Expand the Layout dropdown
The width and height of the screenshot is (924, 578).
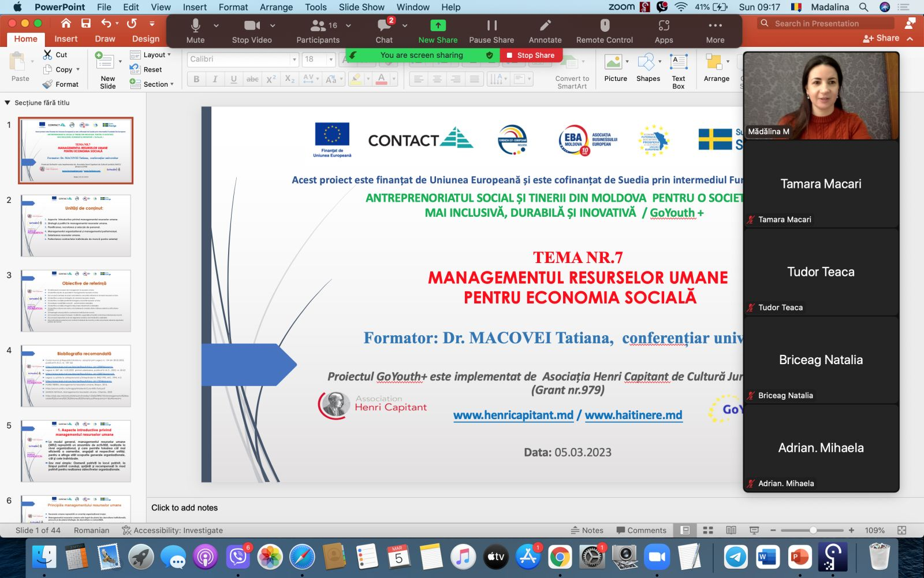click(x=151, y=55)
